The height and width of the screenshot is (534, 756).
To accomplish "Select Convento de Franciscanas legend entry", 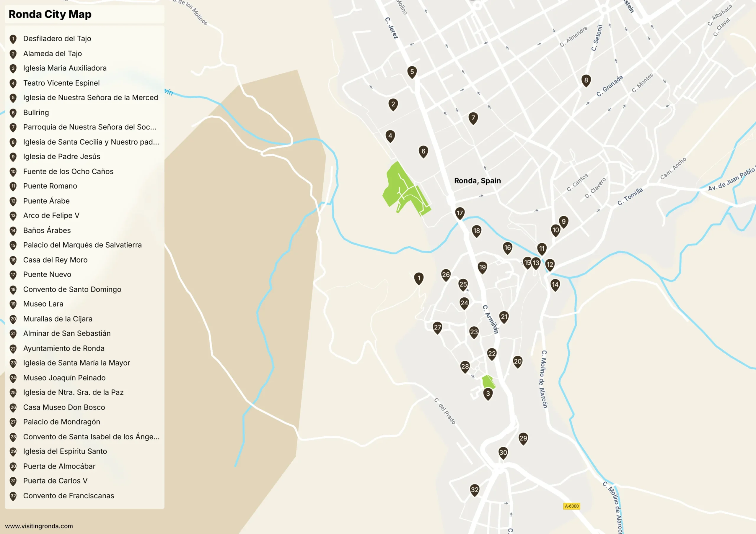I will 69,496.
